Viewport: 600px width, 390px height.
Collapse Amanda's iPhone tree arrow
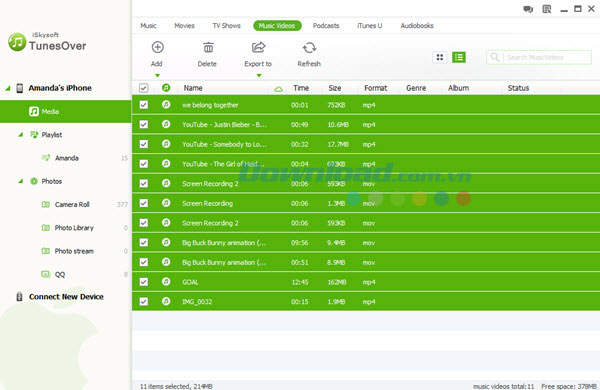click(8, 88)
